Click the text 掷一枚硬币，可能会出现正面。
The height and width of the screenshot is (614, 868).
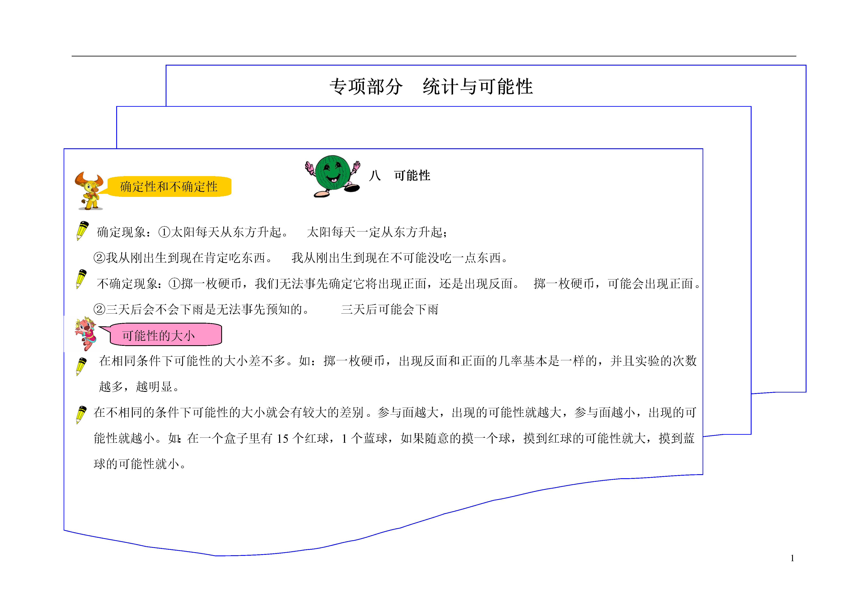pos(617,284)
